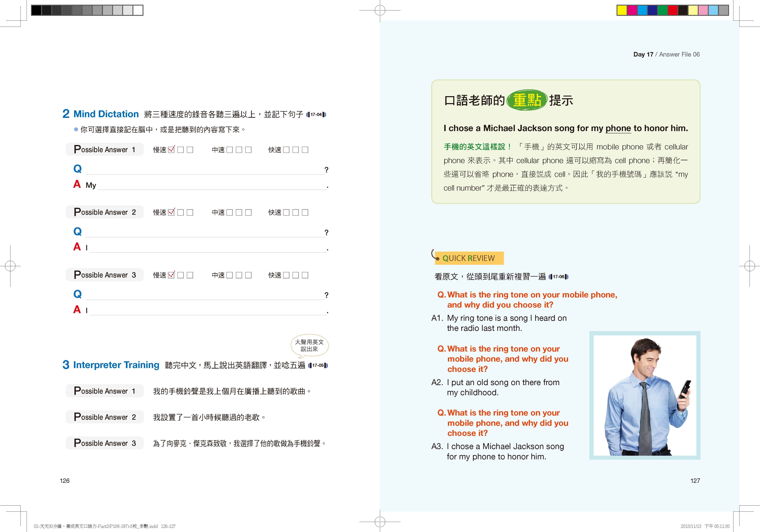The width and height of the screenshot is (760, 532).
Task: Click the heading 口語老師的重點提示
Action: (508, 100)
